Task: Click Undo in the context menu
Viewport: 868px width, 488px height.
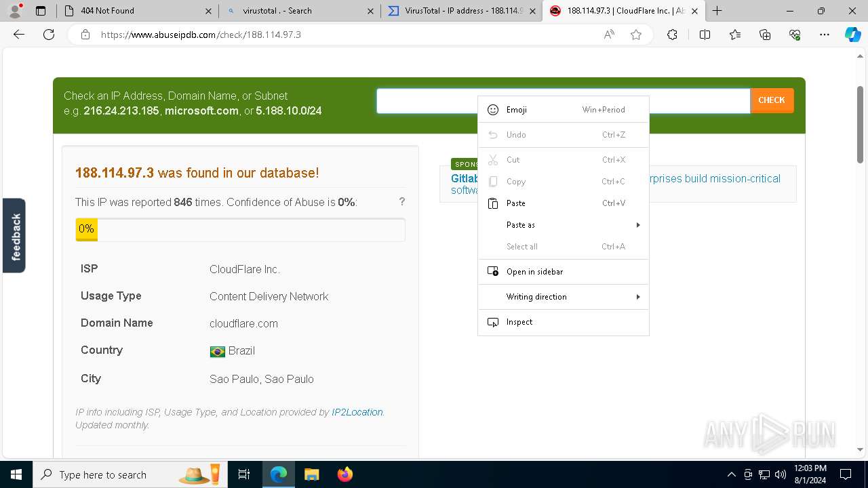Action: pos(564,135)
